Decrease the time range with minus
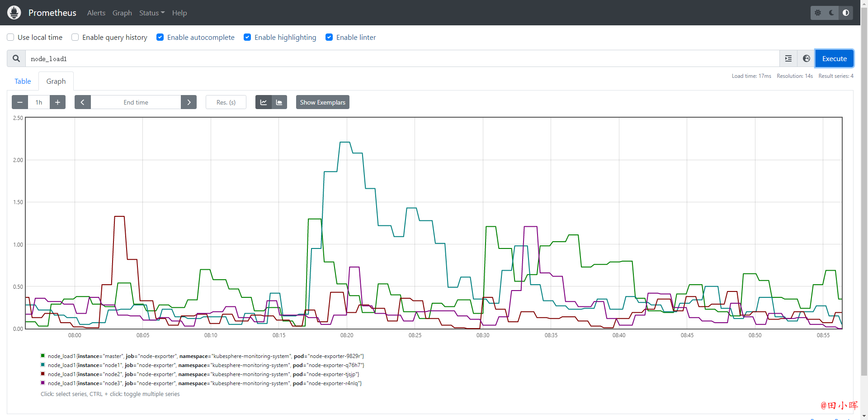The height and width of the screenshot is (420, 868). click(20, 102)
